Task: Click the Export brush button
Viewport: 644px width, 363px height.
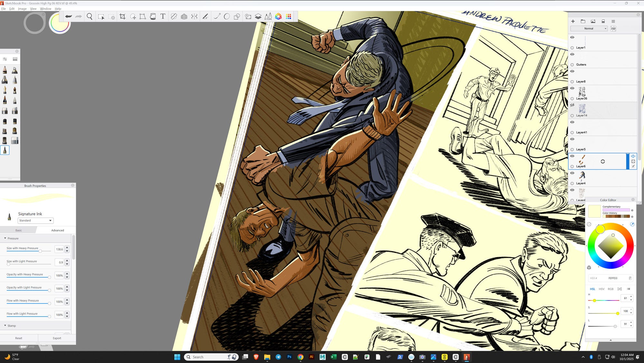Action: click(x=57, y=338)
